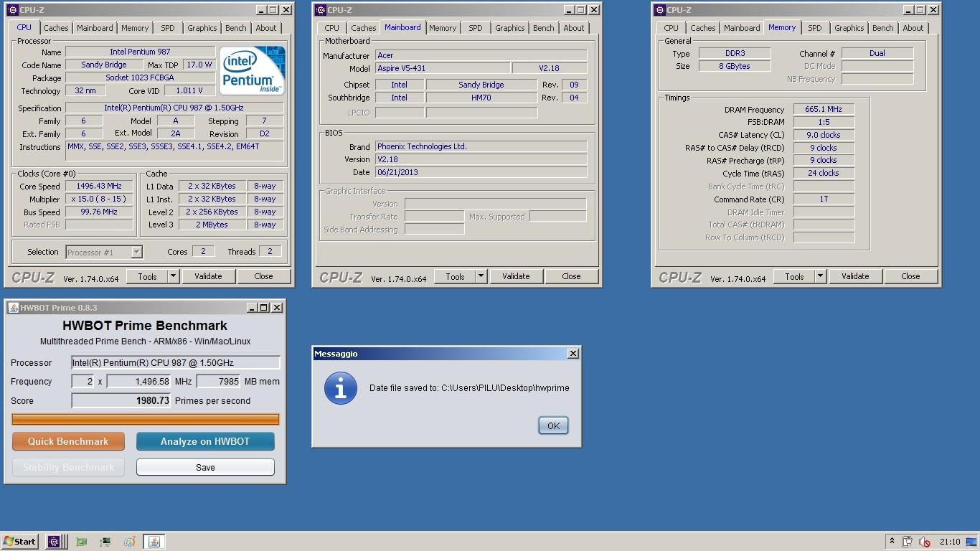Click the CPU-Z title icon in the Memory window
This screenshot has width=980, height=551.
(659, 10)
